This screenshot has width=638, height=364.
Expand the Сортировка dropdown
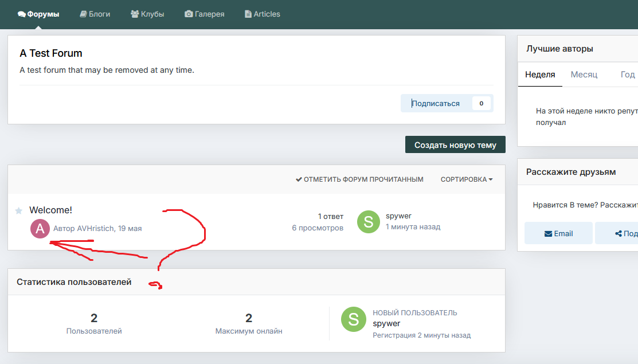467,179
